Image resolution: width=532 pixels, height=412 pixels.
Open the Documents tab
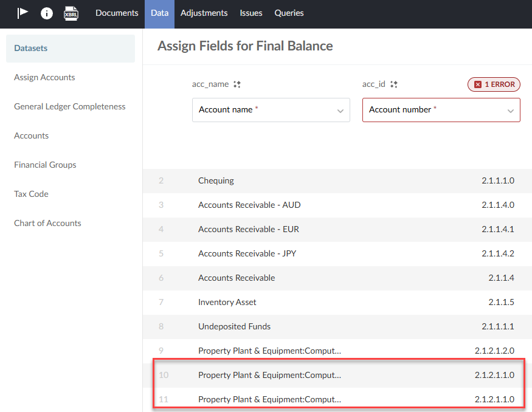pyautogui.click(x=117, y=13)
